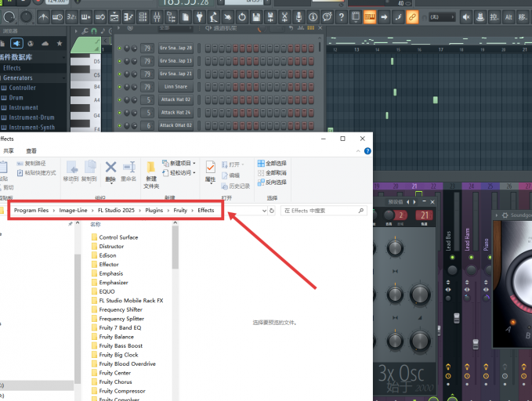Click 反向选择 in the Explorer ribbon

coord(272,182)
